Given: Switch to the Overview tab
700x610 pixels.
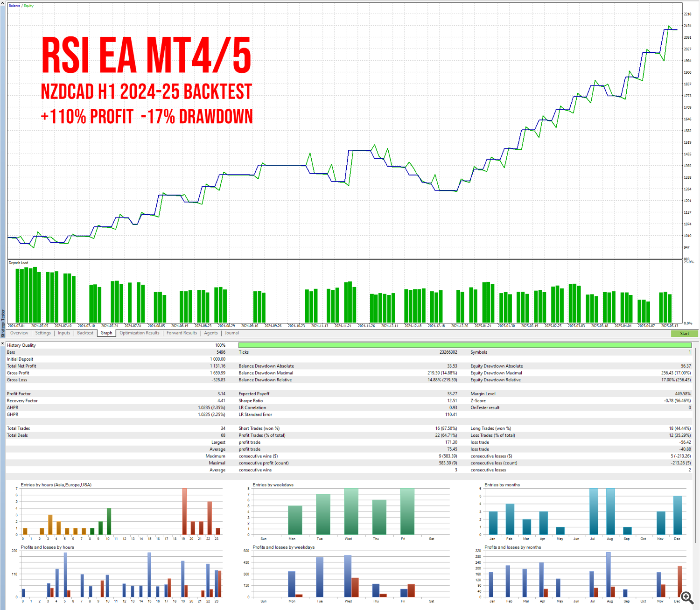Looking at the screenshot, I should tap(19, 333).
